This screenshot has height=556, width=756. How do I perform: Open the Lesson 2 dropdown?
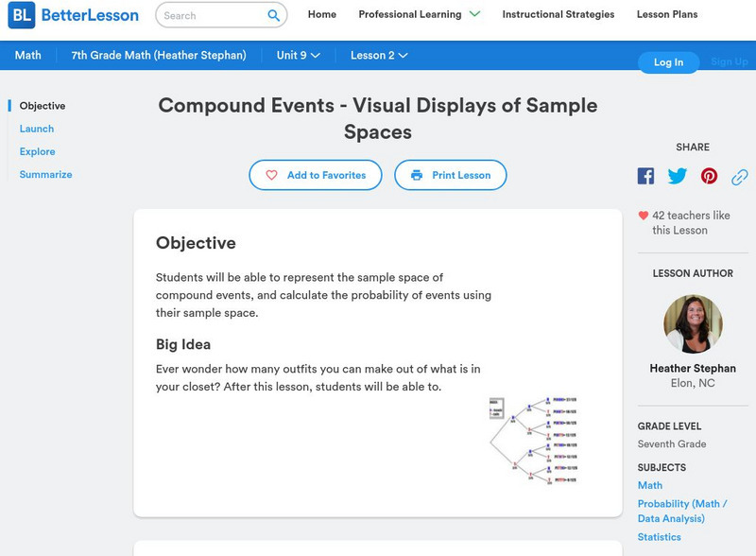coord(379,55)
